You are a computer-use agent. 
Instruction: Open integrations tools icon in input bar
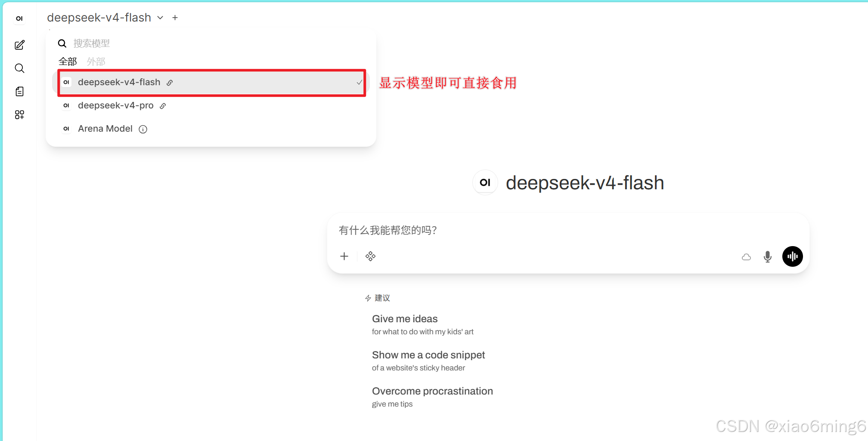point(370,256)
